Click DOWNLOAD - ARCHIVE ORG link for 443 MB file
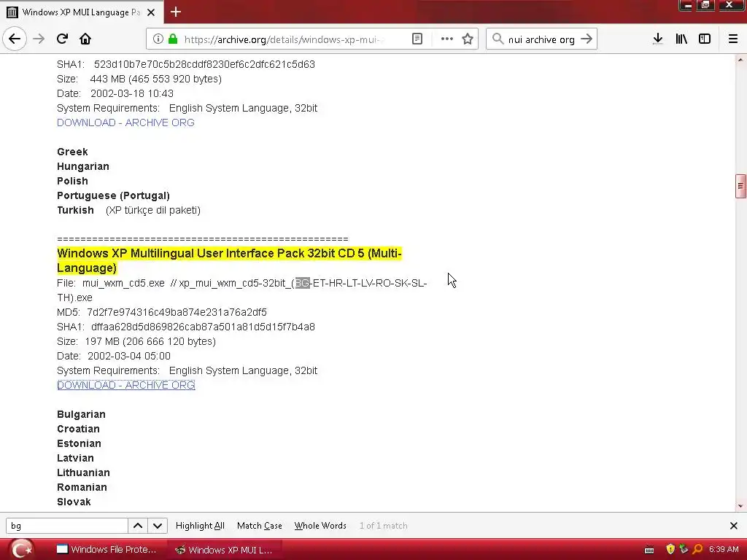747x560 pixels. pos(125,122)
